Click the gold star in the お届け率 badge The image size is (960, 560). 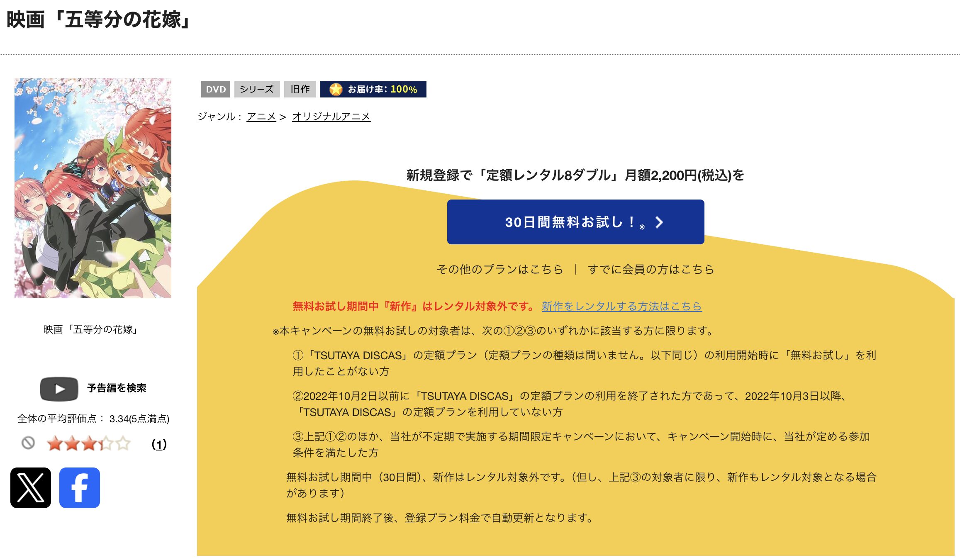point(336,89)
